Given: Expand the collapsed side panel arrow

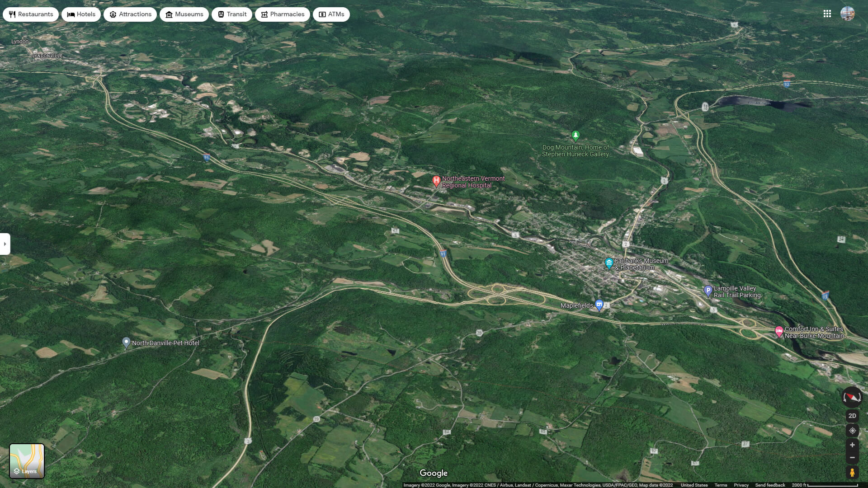Looking at the screenshot, I should 5,244.
